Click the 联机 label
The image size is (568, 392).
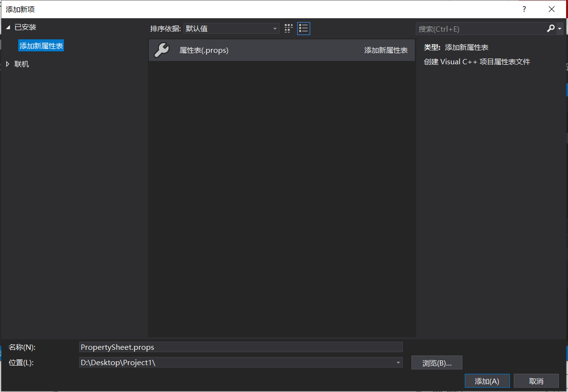click(x=22, y=64)
